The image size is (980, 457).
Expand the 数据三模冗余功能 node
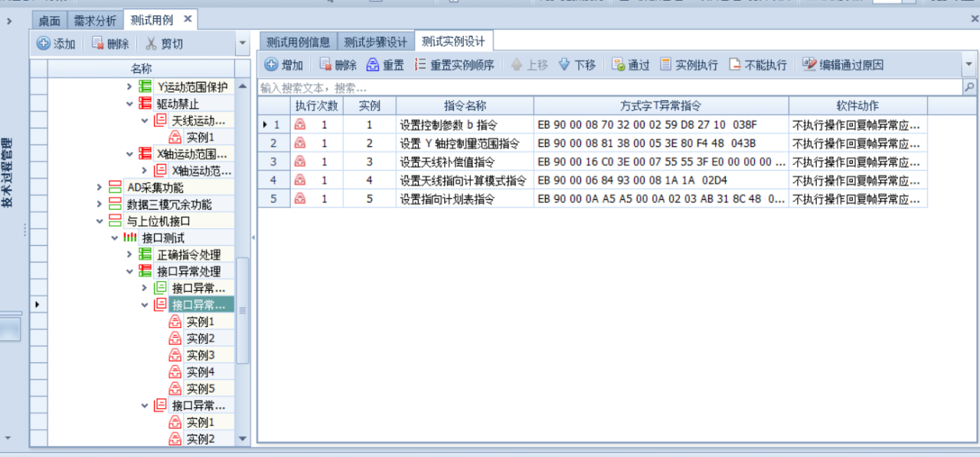pyautogui.click(x=99, y=204)
